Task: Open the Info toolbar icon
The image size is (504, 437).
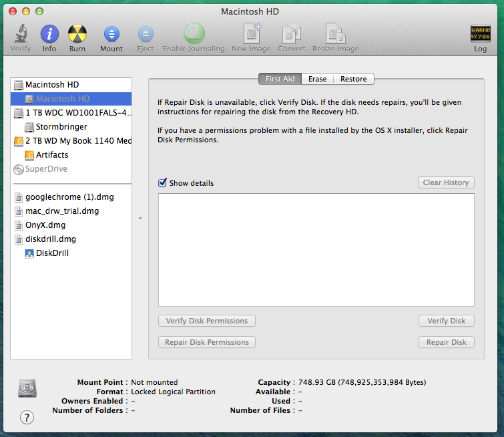Action: [49, 34]
